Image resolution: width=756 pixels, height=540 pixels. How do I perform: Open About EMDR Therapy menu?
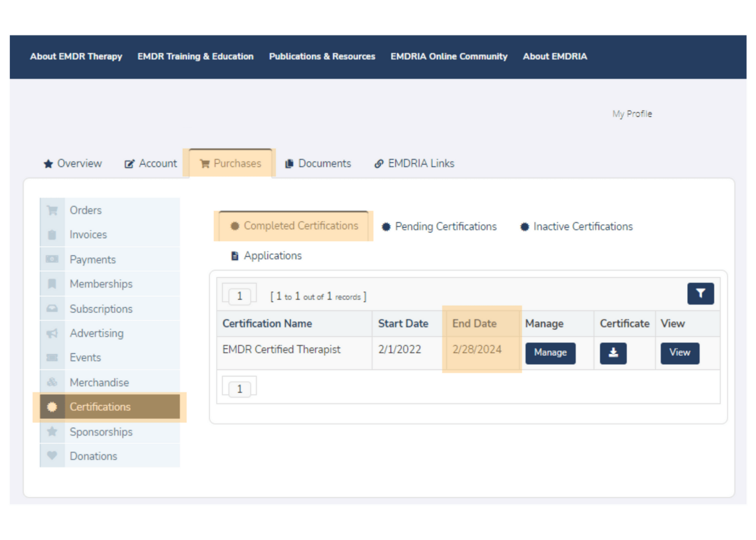[x=76, y=57]
